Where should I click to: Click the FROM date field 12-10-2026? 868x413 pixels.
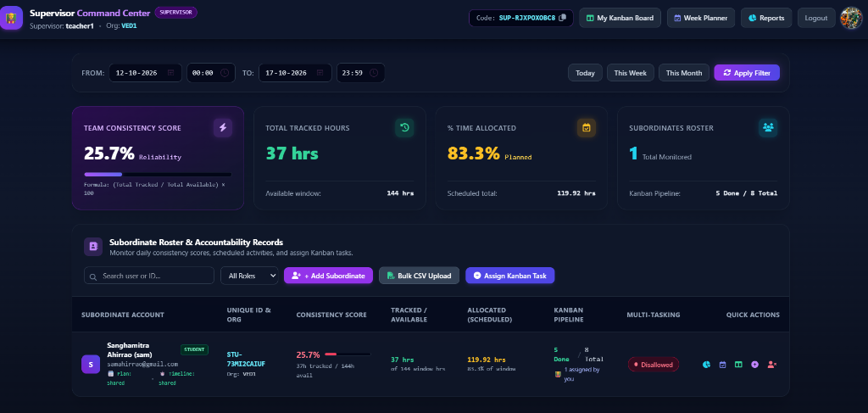145,73
